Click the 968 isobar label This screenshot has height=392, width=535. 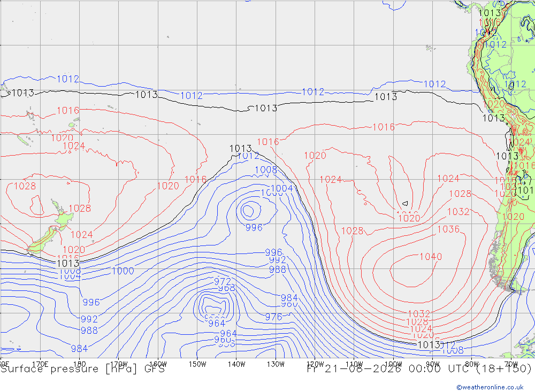point(226,288)
